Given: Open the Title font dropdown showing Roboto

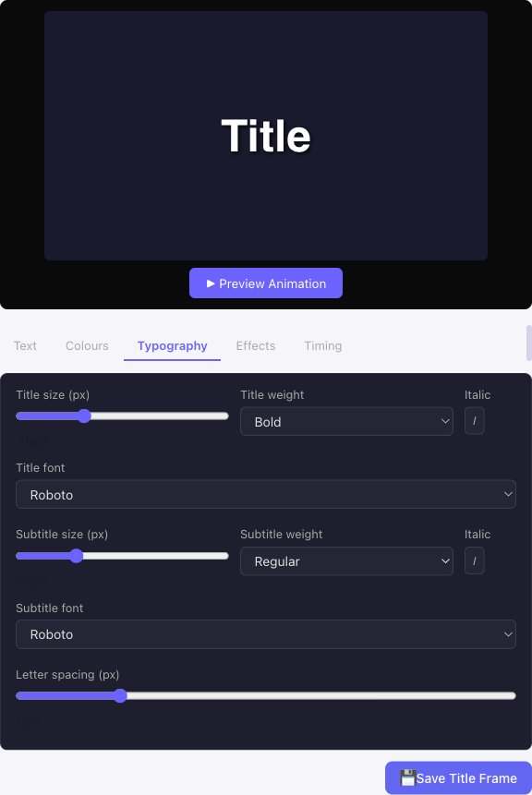Looking at the screenshot, I should [x=266, y=494].
